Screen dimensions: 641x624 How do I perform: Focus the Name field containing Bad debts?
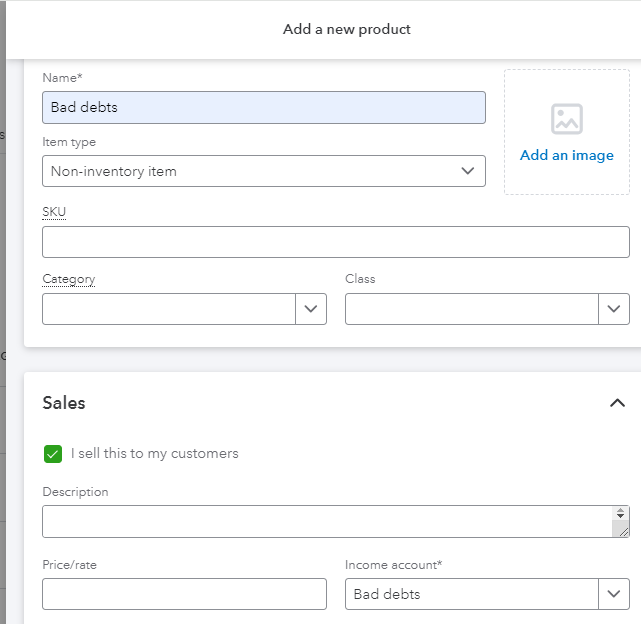click(x=264, y=108)
